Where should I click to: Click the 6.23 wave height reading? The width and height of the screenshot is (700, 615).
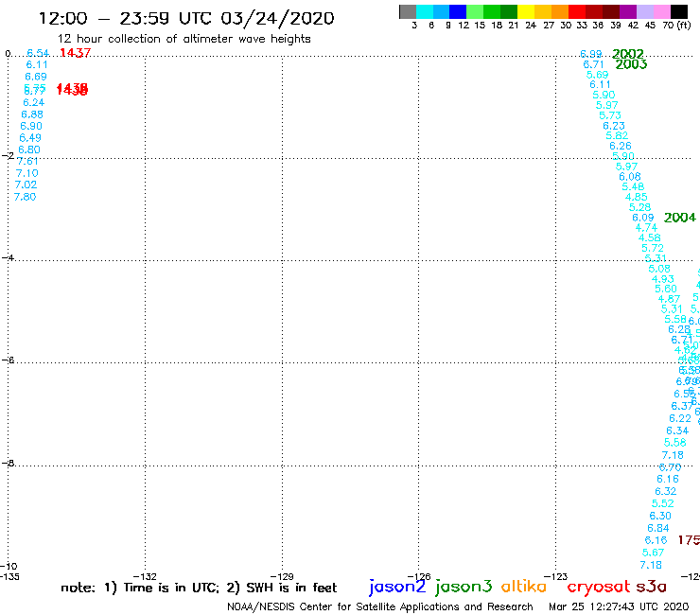[614, 126]
